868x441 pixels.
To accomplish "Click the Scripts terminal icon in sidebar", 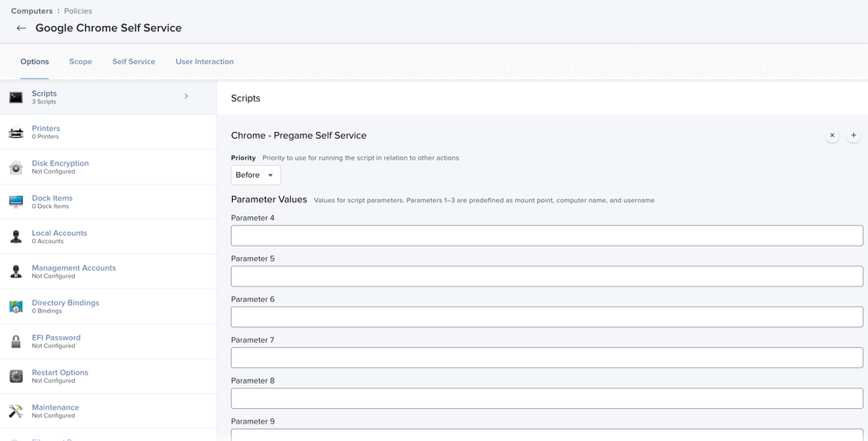I will [16, 97].
